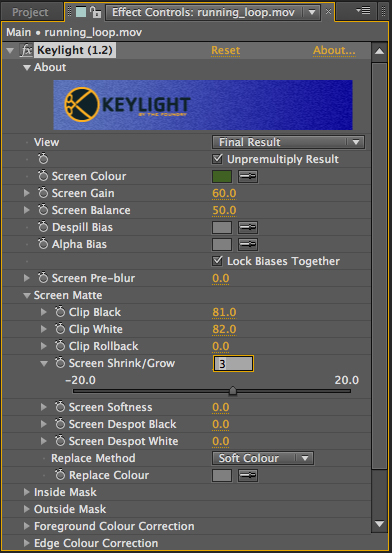
Task: Toggle the Screen Gain stopwatch
Action: 43,193
